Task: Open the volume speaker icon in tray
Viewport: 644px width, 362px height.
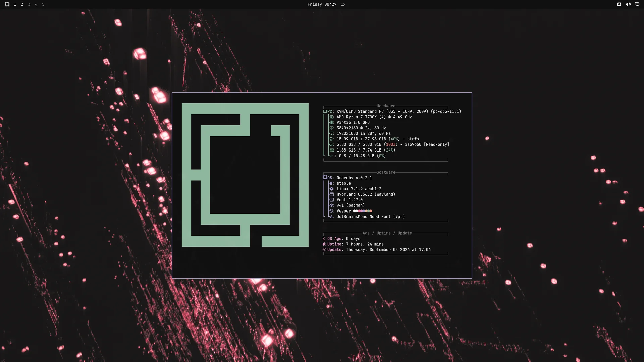Action: click(x=628, y=4)
